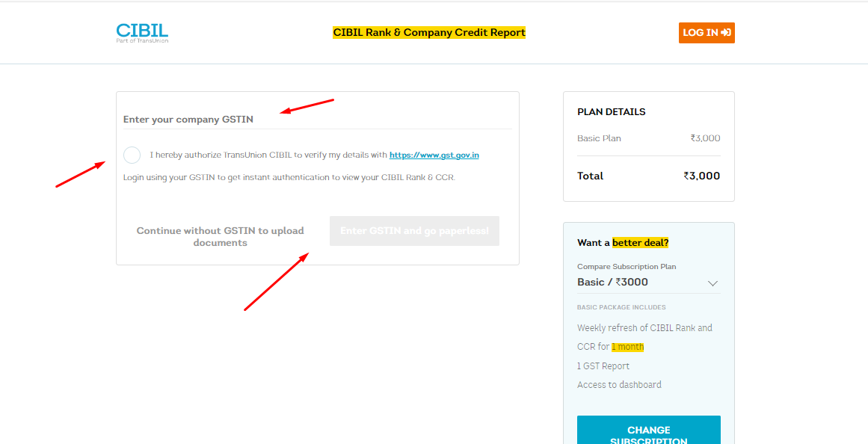Click the Enter your company GSTIN field
The width and height of the screenshot is (868, 444).
224,119
